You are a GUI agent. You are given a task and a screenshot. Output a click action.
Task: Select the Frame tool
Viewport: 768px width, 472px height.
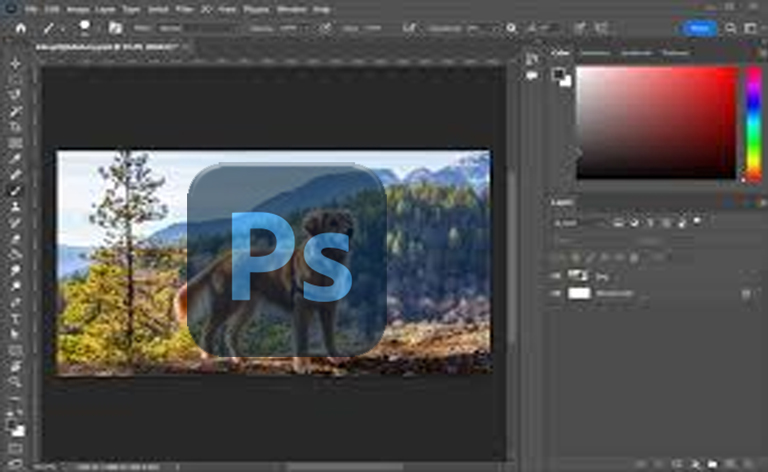tap(16, 143)
